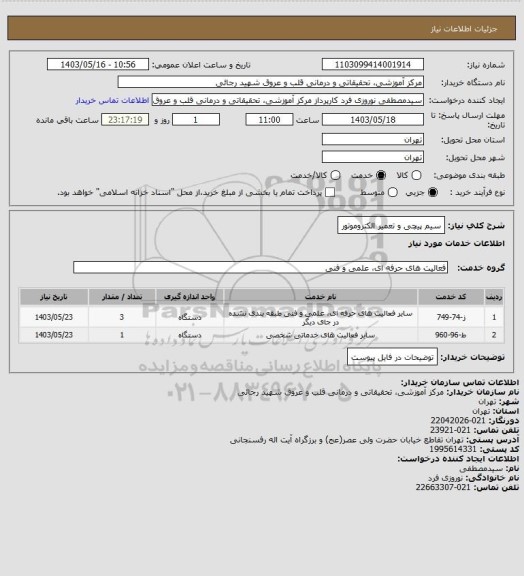Click the کد خدمت column header

(x=451, y=297)
